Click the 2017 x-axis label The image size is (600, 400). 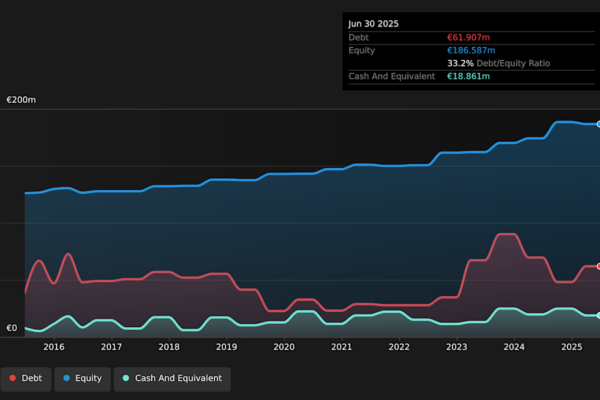[111, 347]
